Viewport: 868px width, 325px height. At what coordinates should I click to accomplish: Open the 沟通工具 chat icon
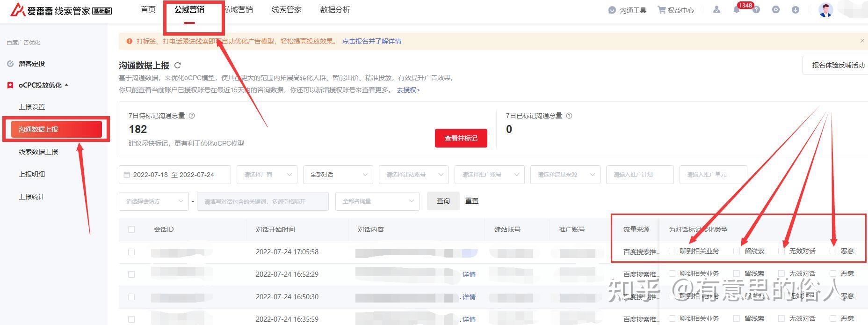click(x=612, y=10)
